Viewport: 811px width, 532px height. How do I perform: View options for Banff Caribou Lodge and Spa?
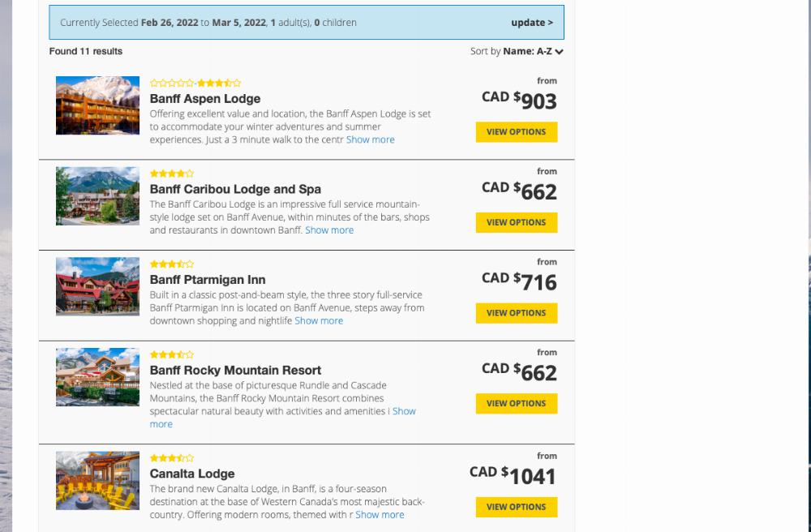click(517, 222)
